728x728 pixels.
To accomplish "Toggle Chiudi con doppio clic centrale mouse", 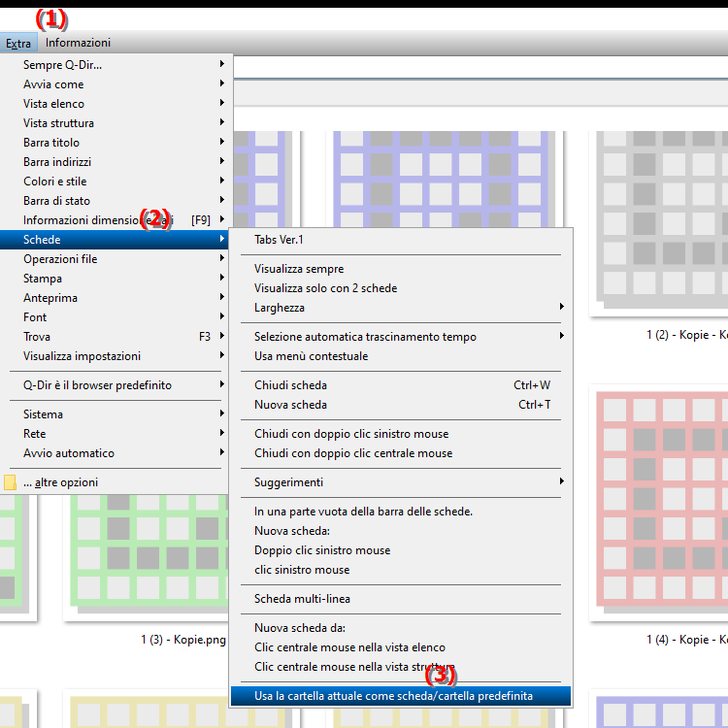I will [401, 453].
